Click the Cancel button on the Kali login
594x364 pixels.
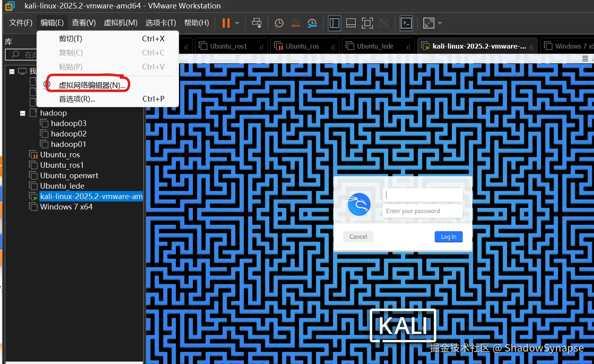358,237
